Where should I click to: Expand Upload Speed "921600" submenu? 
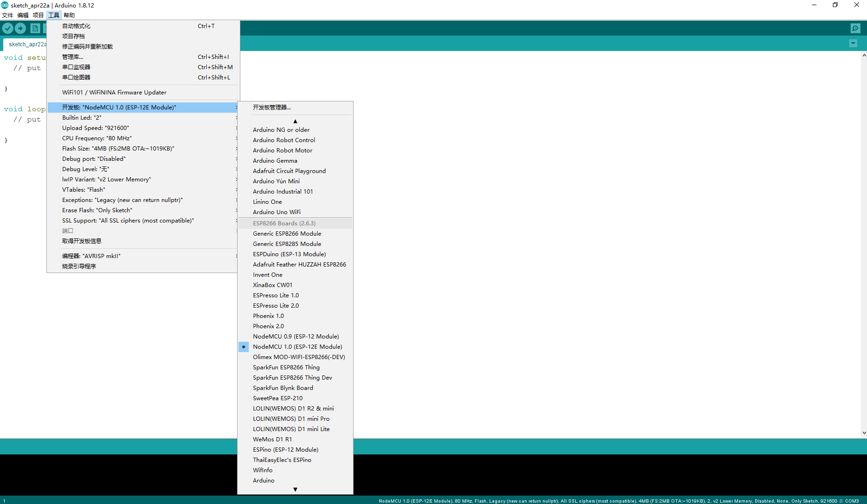click(144, 128)
